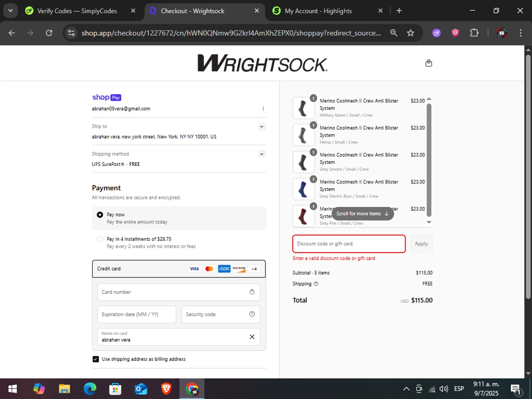Close the Checkout - Wrightsock tab
The height and width of the screenshot is (399, 532).
257,11
